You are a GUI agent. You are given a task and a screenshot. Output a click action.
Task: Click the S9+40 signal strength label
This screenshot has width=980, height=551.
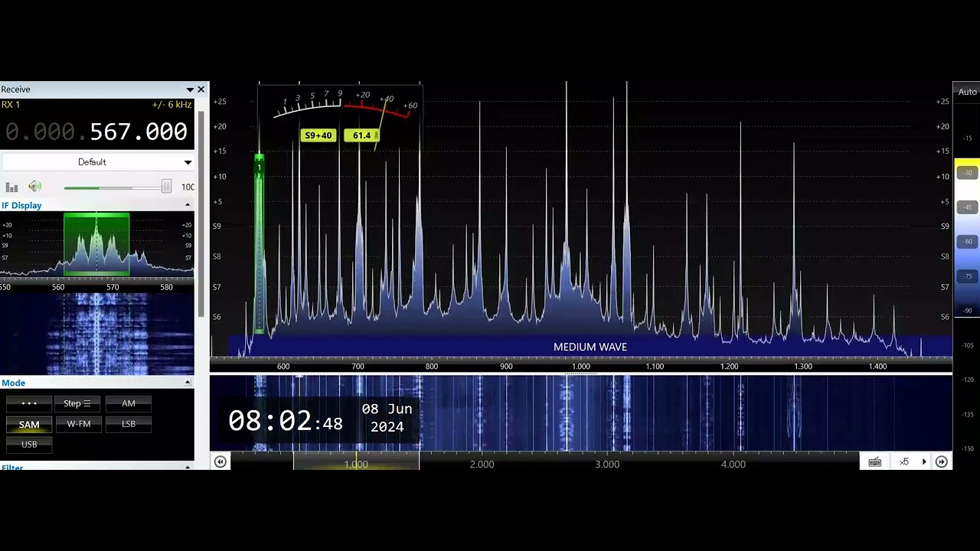pyautogui.click(x=318, y=135)
